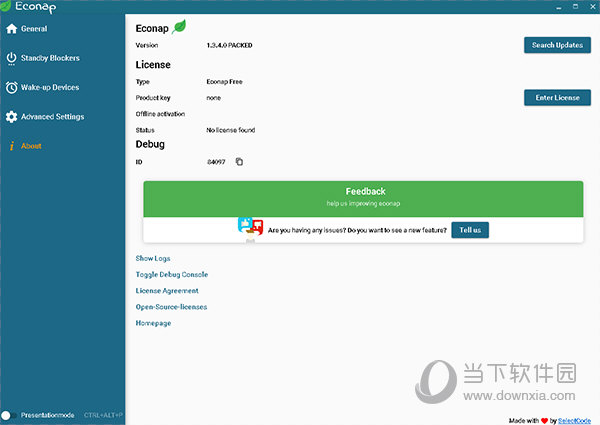Click the gear icon for Advanced Settings

point(11,117)
